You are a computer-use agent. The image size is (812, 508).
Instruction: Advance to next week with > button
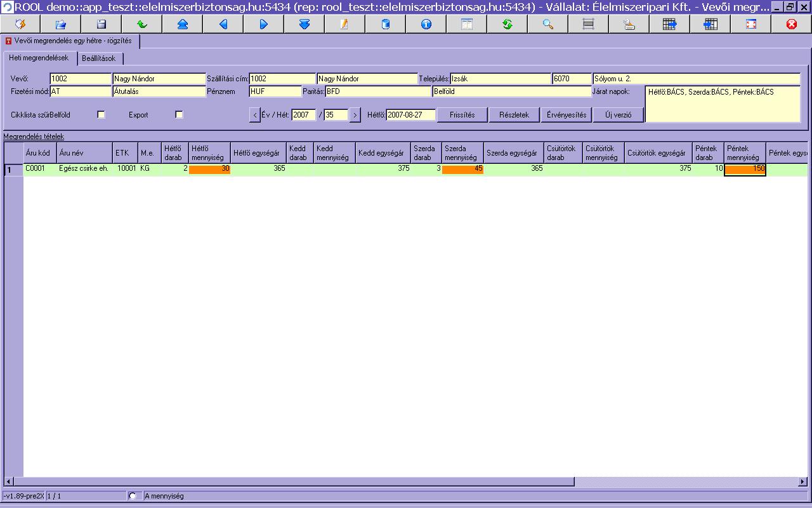pos(355,115)
